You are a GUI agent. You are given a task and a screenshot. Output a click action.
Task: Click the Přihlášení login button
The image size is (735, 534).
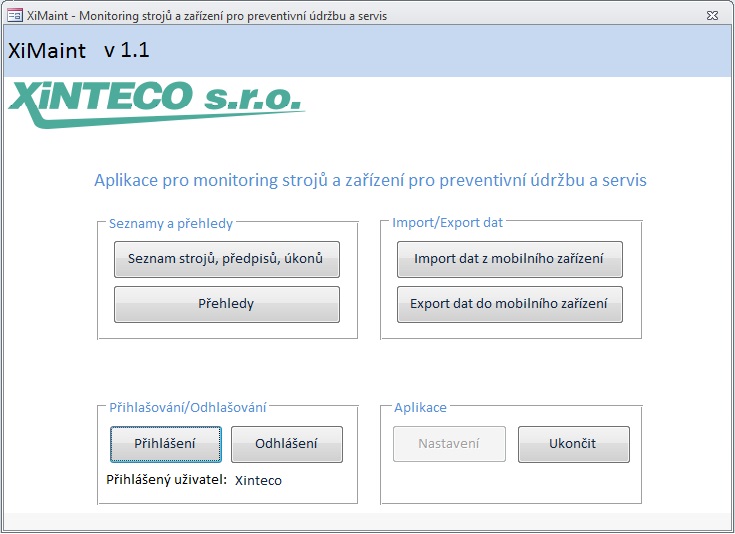[x=165, y=444]
